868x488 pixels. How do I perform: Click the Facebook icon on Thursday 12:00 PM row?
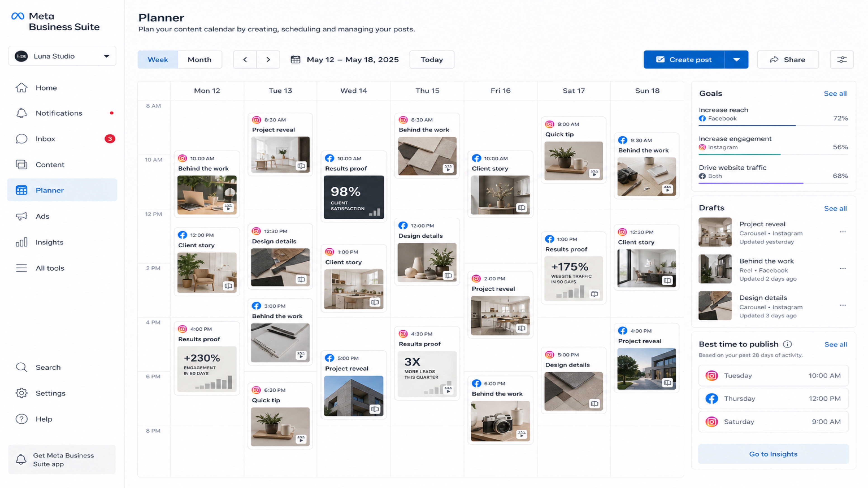[x=712, y=398]
